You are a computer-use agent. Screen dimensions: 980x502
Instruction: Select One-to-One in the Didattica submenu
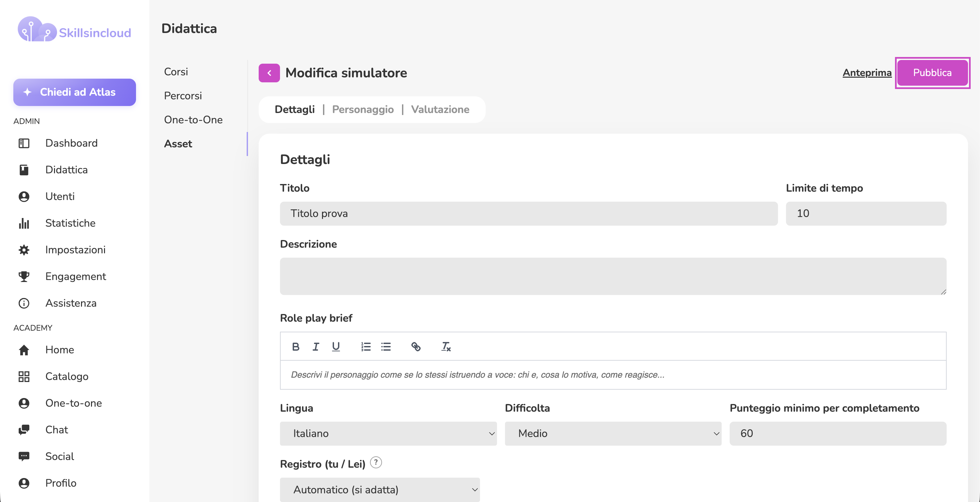tap(193, 120)
